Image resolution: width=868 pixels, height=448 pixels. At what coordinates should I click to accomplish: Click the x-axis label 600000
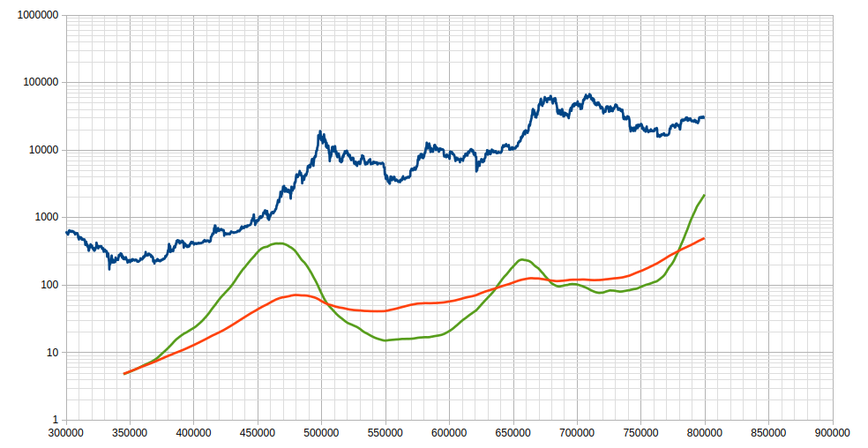(x=449, y=432)
